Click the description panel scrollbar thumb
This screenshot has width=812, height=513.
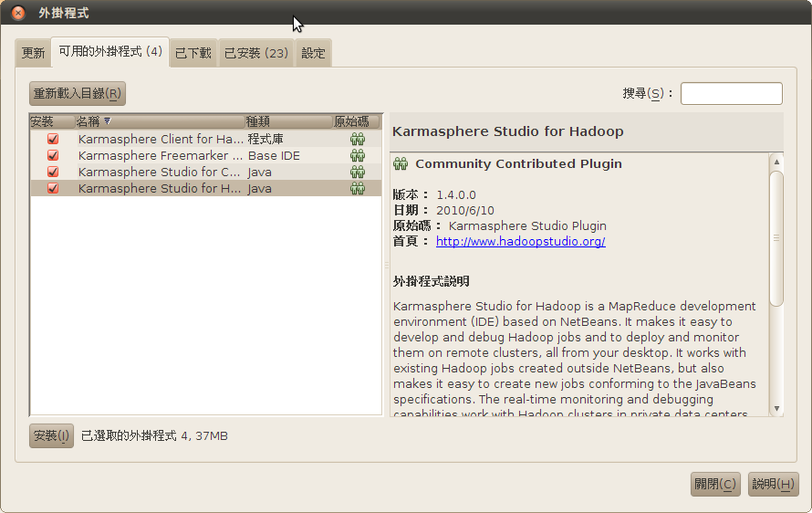(776, 238)
